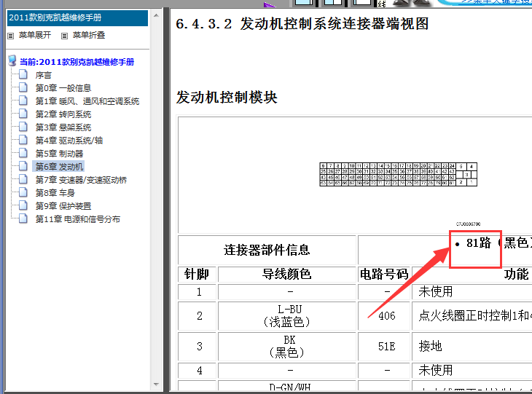Click the 菜单展开 expand-menu icon
Viewport: 532px width, 394px height.
pyautogui.click(x=10, y=36)
